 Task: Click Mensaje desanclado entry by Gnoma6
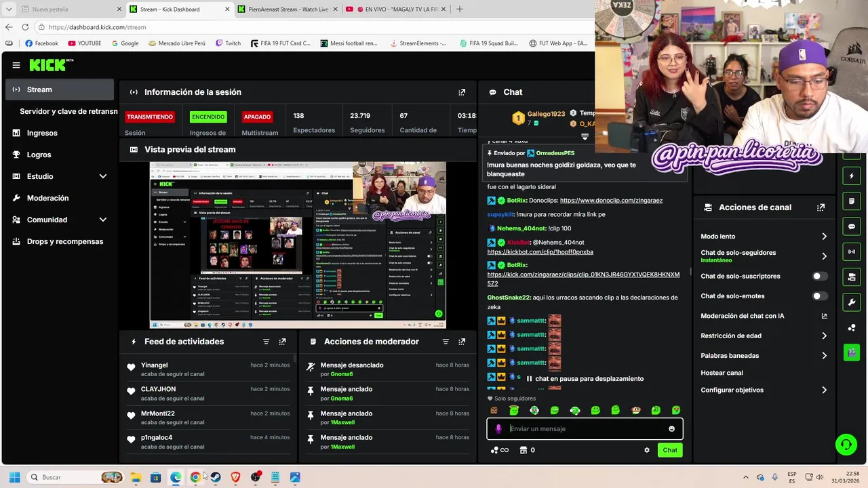pyautogui.click(x=387, y=369)
